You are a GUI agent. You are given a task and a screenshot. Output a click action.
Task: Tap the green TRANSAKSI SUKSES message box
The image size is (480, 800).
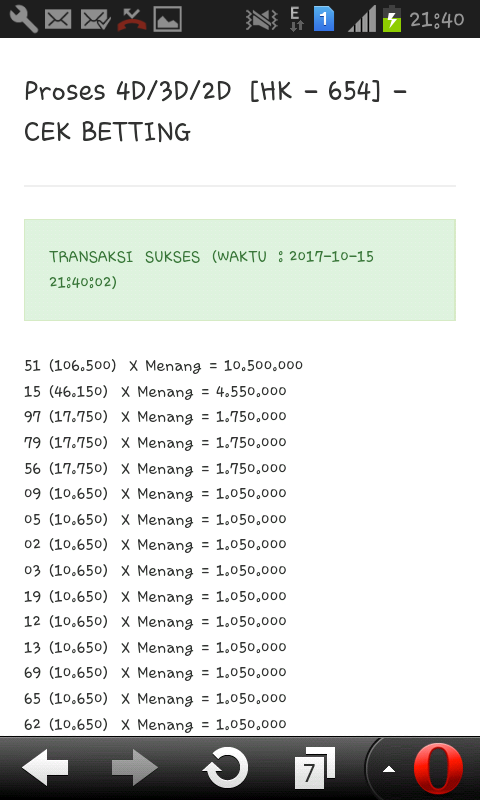tap(240, 270)
